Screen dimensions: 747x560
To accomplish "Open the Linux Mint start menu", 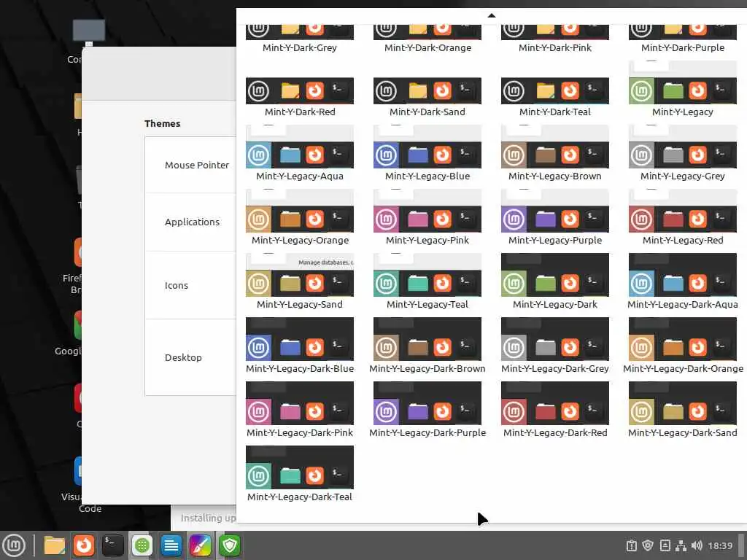I will 14,545.
